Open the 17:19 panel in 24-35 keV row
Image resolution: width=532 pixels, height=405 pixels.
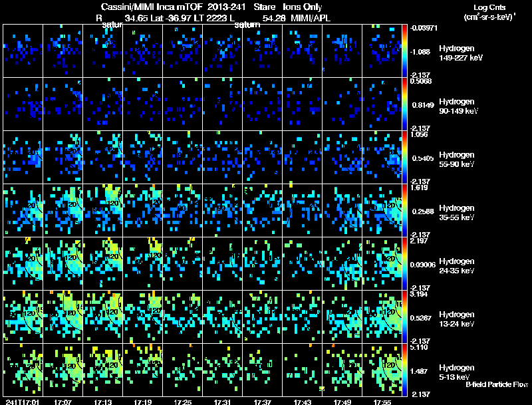(143, 263)
